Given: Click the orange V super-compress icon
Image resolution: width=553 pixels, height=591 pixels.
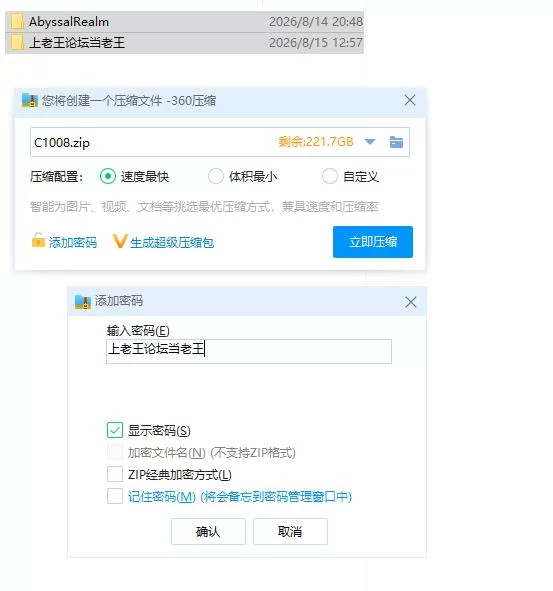Looking at the screenshot, I should coord(119,241).
